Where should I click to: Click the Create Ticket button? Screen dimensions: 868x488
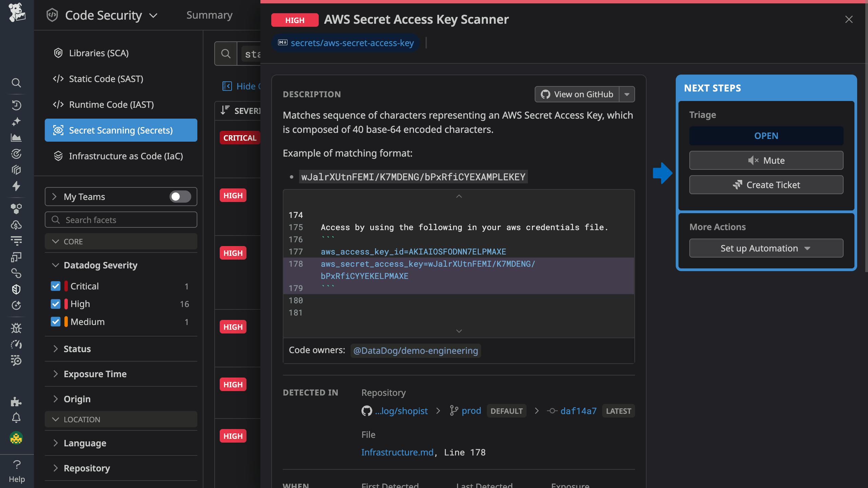click(x=766, y=185)
